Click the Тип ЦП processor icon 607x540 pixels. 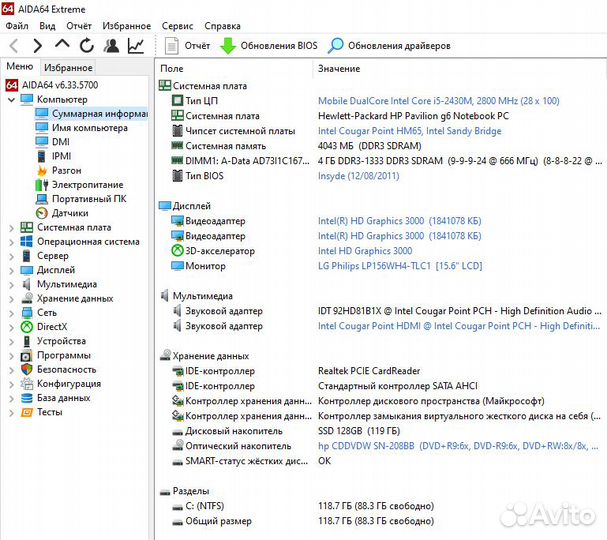(x=177, y=101)
